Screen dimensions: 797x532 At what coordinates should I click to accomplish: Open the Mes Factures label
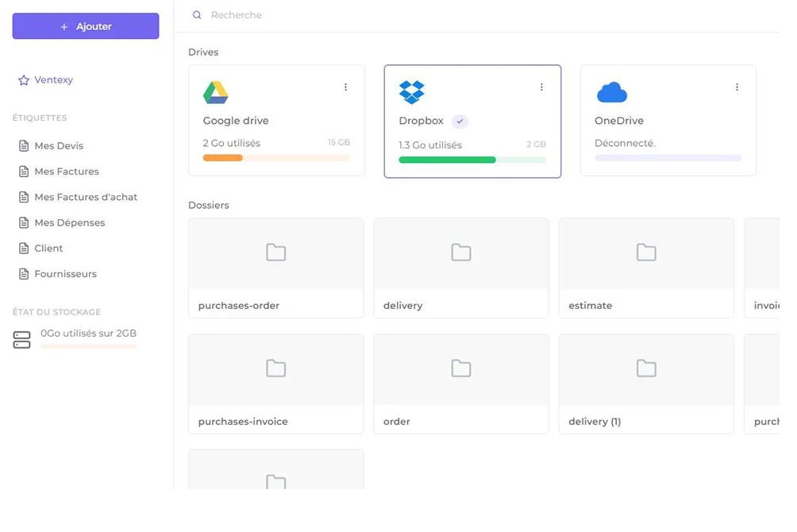coord(67,172)
